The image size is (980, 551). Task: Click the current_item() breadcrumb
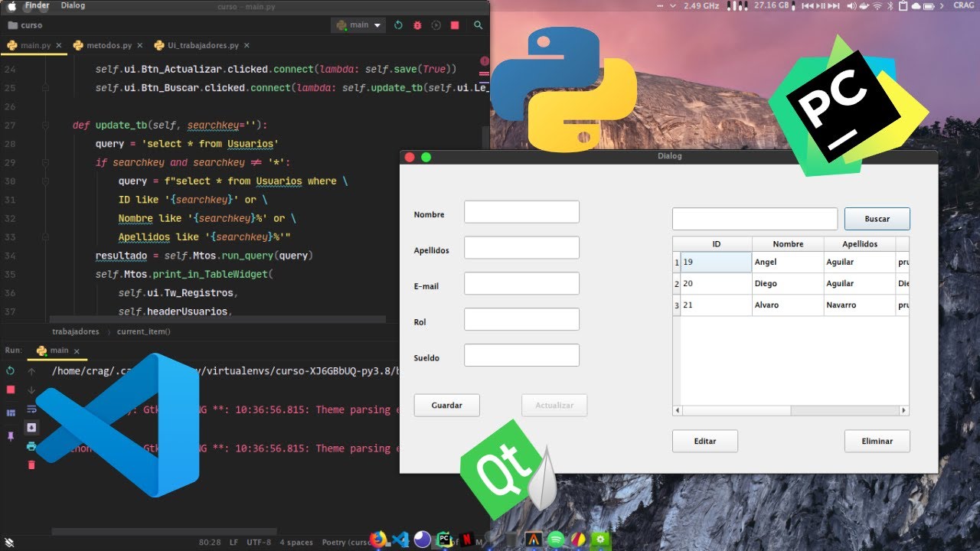[x=144, y=331]
